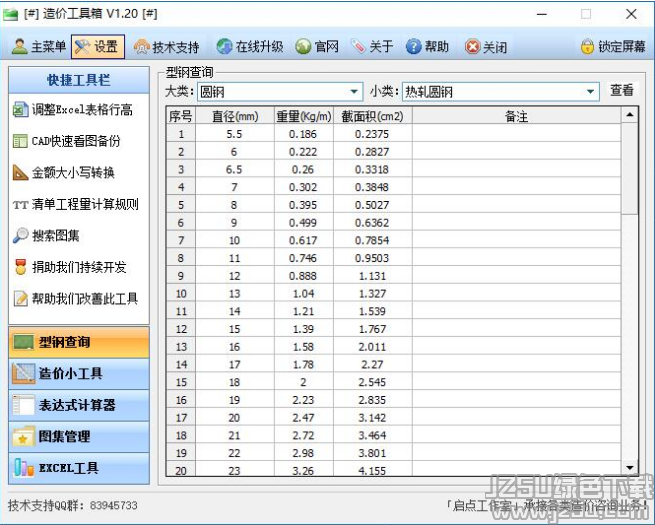Select weight cell 0.746
Viewport: 655px width, 525px height.
[x=304, y=258]
